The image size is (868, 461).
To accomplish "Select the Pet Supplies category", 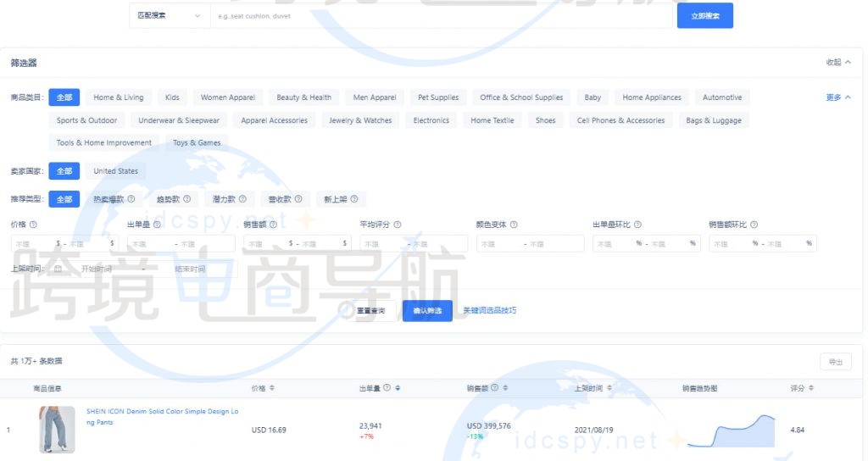I will coord(438,97).
